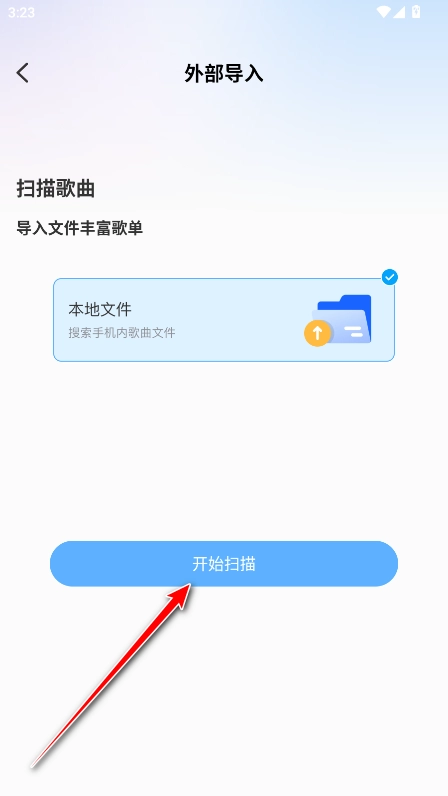Tap the 搜索手机内歌曲文件 description

coord(122,333)
